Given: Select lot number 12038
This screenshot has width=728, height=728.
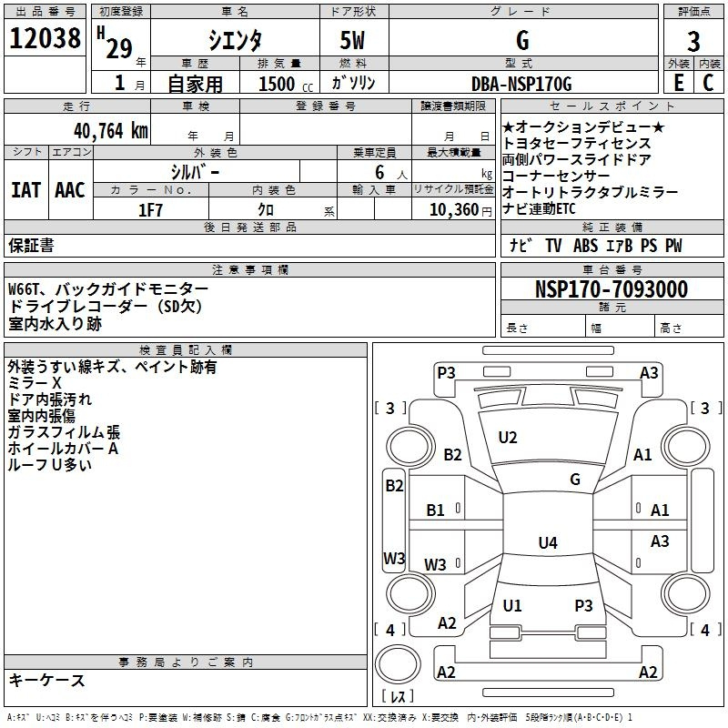Looking at the screenshot, I should pyautogui.click(x=45, y=39).
